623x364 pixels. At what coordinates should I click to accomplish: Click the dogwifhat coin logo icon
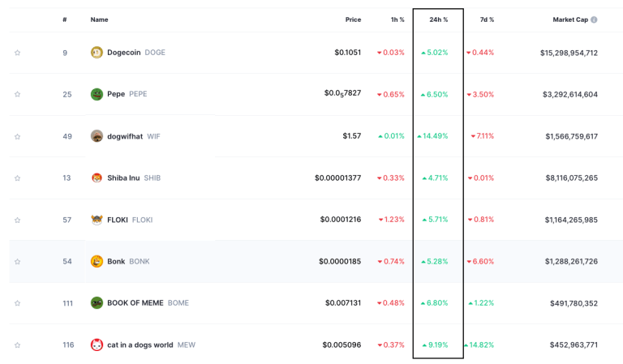tap(97, 136)
